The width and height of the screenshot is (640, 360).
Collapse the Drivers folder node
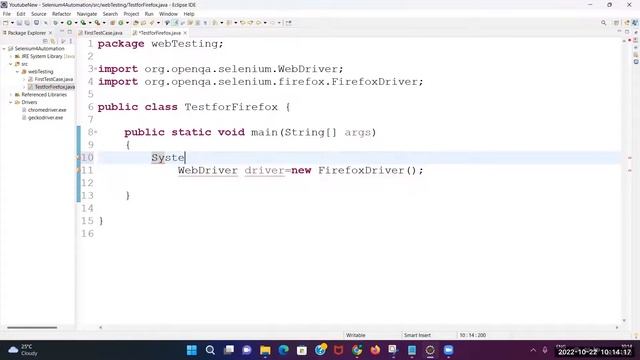(11, 102)
